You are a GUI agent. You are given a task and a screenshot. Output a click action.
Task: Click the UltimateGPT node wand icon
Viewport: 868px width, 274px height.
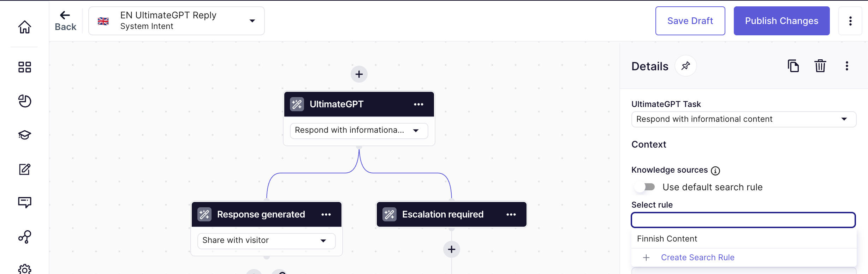(297, 104)
